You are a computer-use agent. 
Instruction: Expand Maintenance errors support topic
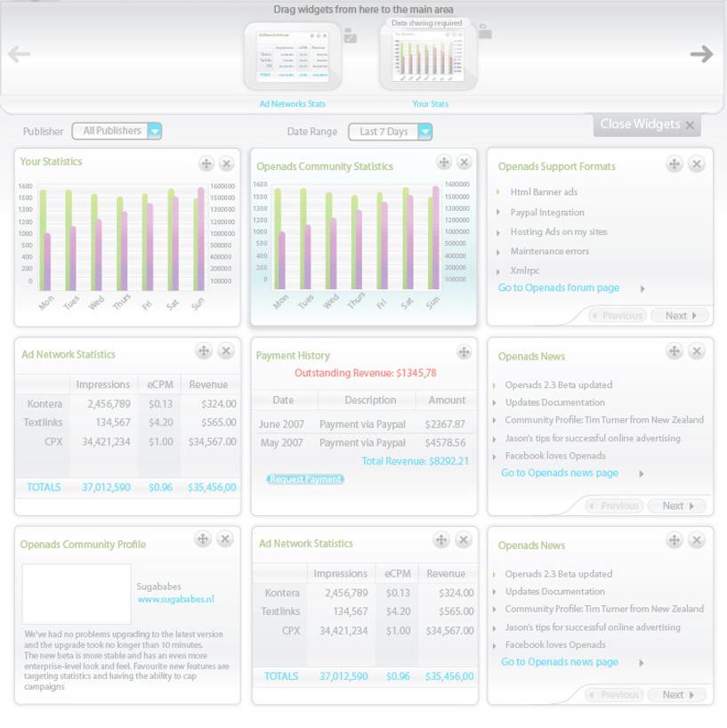coord(549,252)
